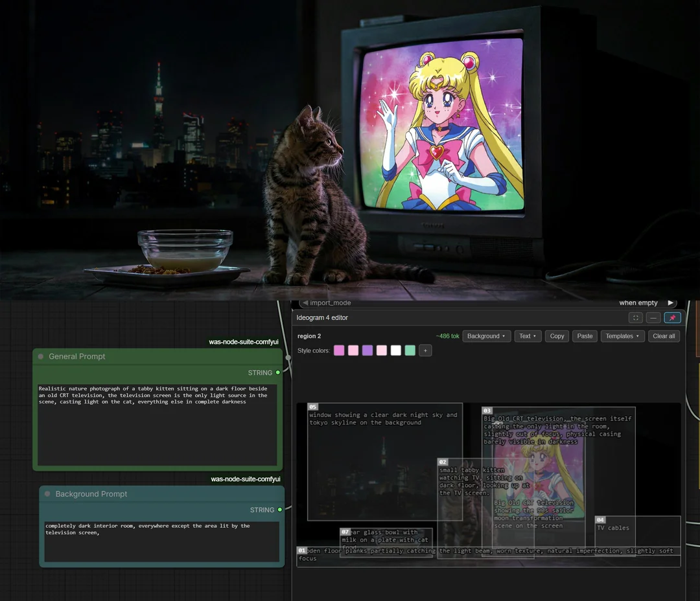
Task: Click the 'Ideogram 4 editor' title
Action: click(x=322, y=318)
